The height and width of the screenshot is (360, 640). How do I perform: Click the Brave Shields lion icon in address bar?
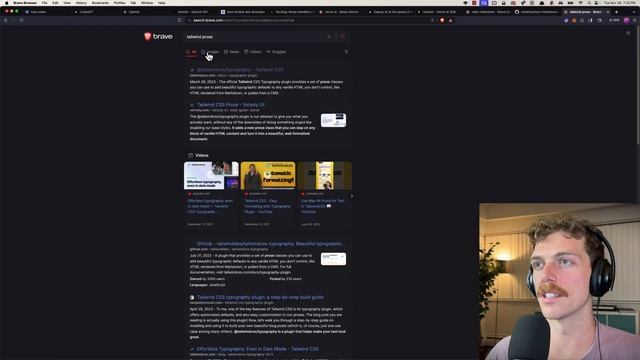(442, 20)
